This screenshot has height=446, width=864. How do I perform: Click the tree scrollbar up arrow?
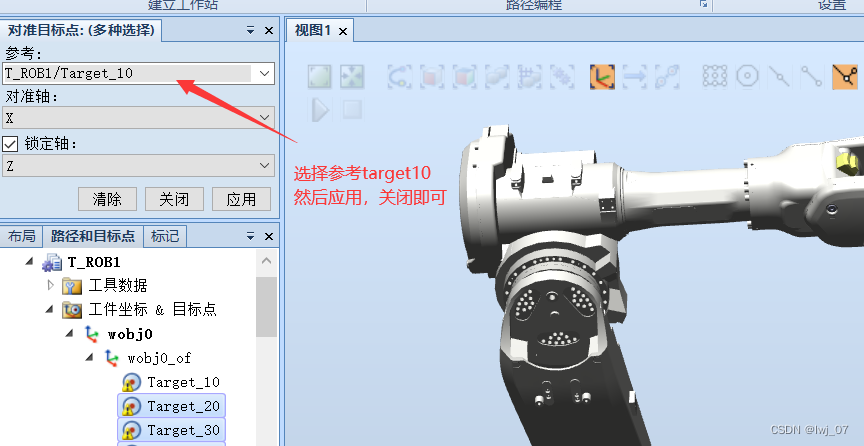267,261
